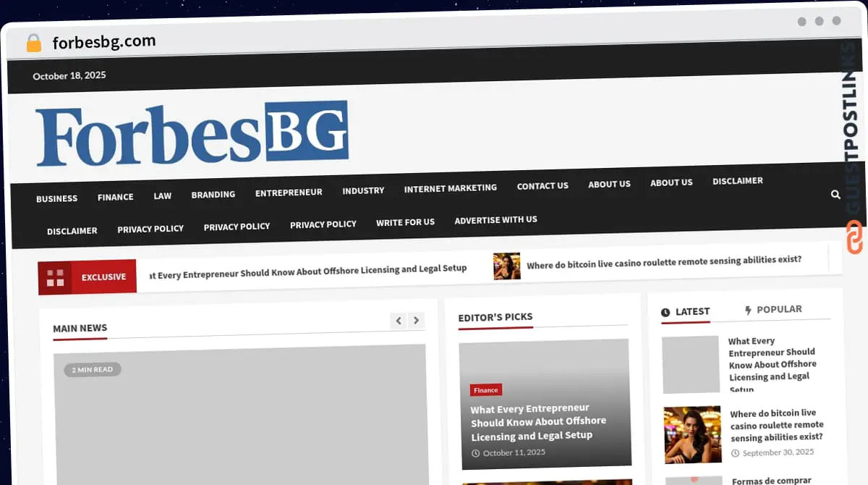Click the forbesbg.com address bar
The width and height of the screenshot is (868, 485).
pos(104,42)
